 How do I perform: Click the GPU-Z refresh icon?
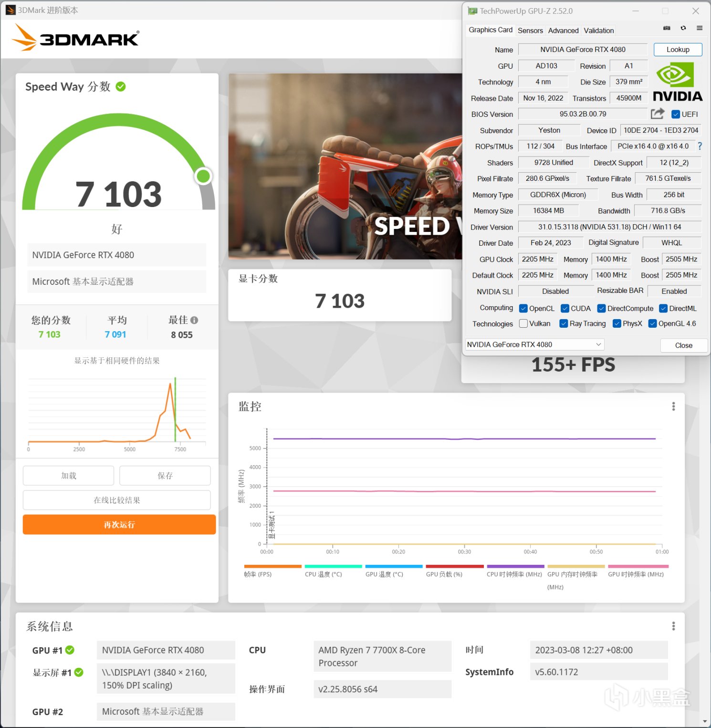[683, 28]
